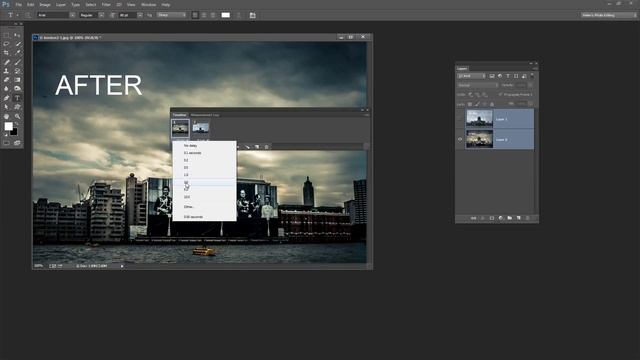Toggle the Character and Paragraph panels
Image resolution: width=640 pixels, height=360 pixels.
click(253, 15)
